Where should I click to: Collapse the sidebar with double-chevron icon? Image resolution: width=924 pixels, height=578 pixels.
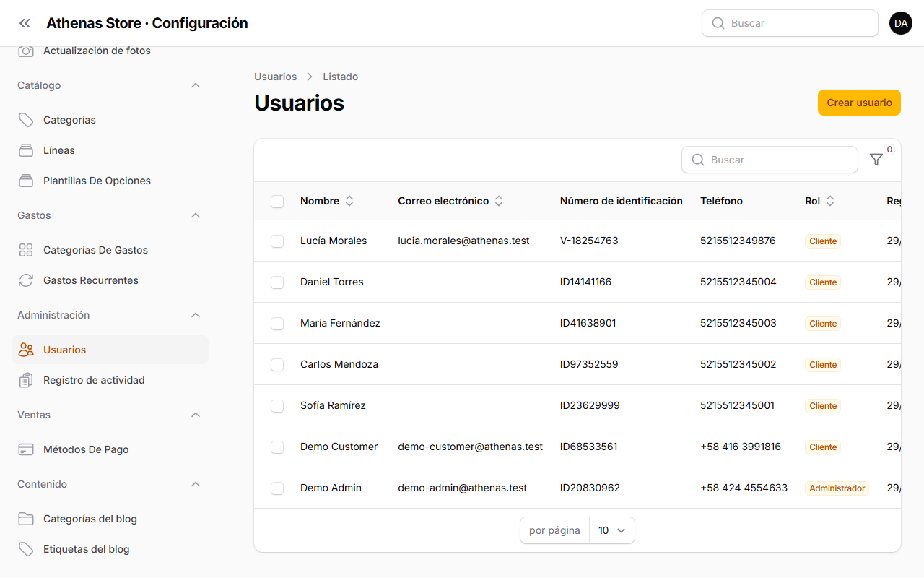tap(25, 23)
